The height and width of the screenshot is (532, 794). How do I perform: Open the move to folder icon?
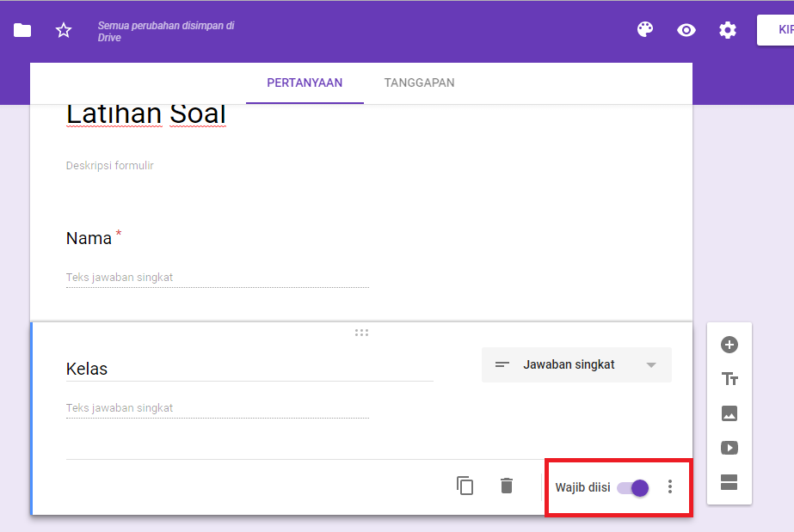pos(22,30)
